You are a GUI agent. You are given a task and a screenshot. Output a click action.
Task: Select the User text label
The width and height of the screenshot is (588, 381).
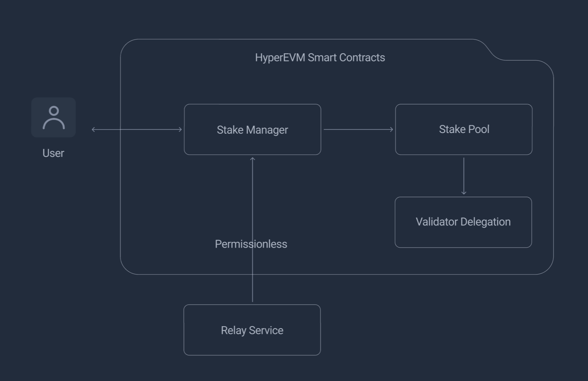tap(53, 153)
